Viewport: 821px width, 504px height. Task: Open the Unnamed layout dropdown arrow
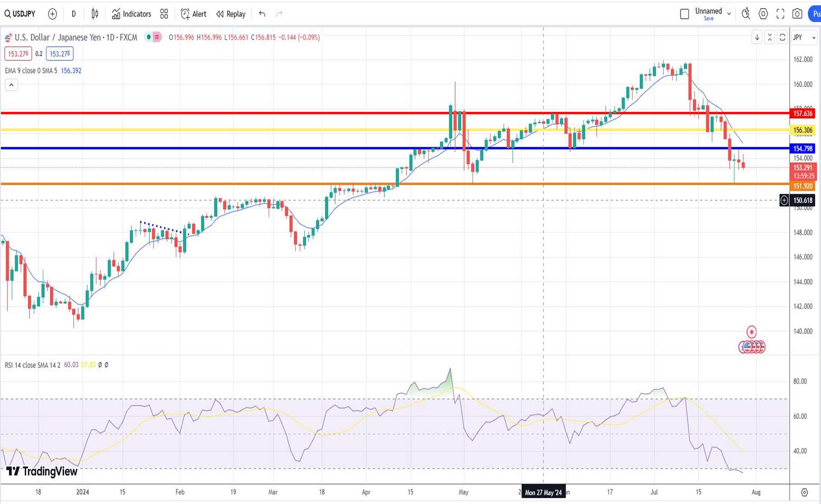coord(729,14)
